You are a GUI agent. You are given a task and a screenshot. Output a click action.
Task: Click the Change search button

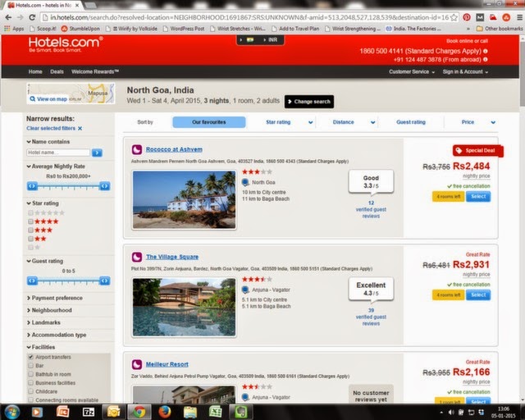click(x=309, y=102)
